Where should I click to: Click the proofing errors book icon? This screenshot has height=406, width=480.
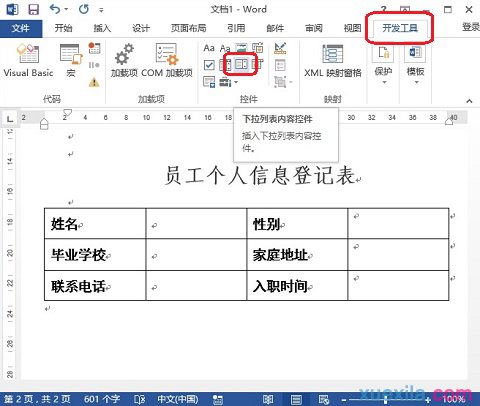(139, 399)
